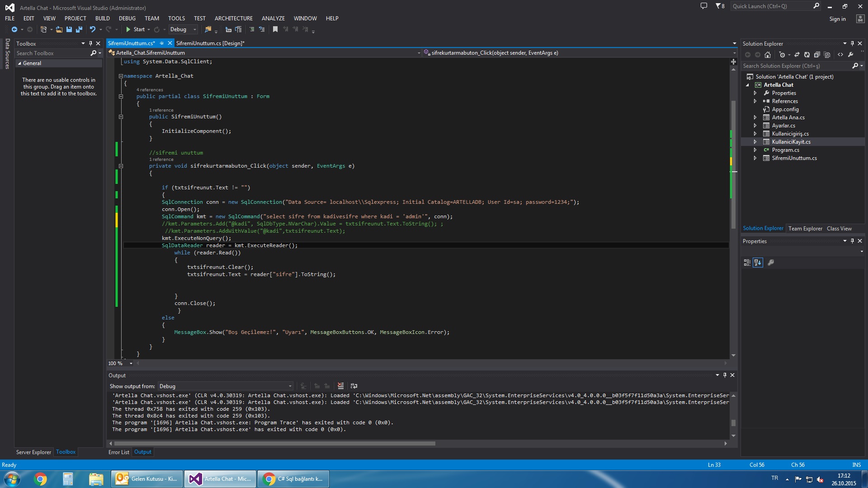868x488 pixels.
Task: Open the Data Sources side tab
Action: 7,54
